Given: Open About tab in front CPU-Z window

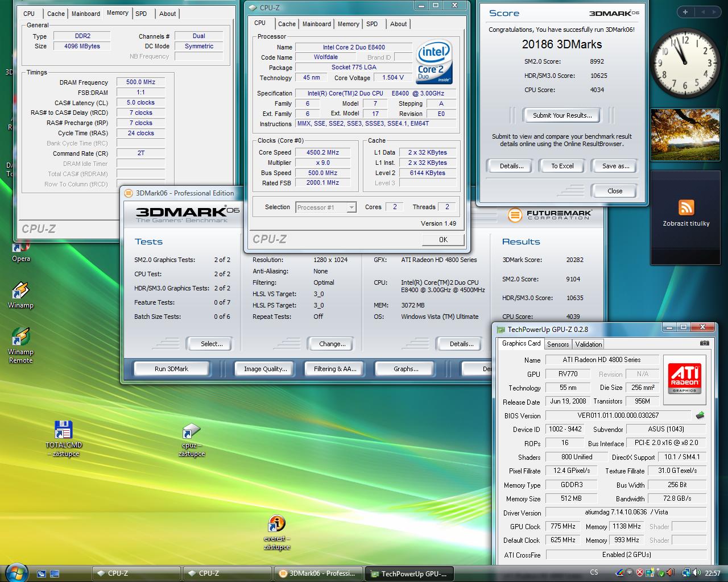Looking at the screenshot, I should (x=398, y=24).
